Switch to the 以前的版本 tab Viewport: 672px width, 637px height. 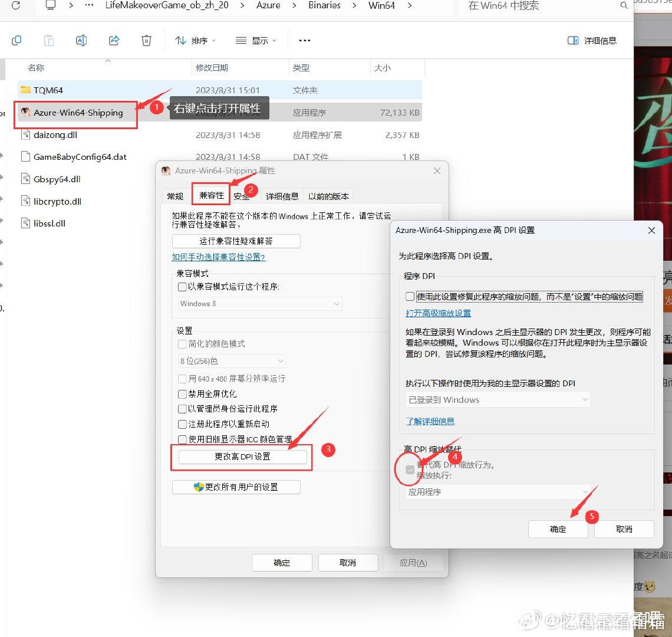[x=328, y=196]
